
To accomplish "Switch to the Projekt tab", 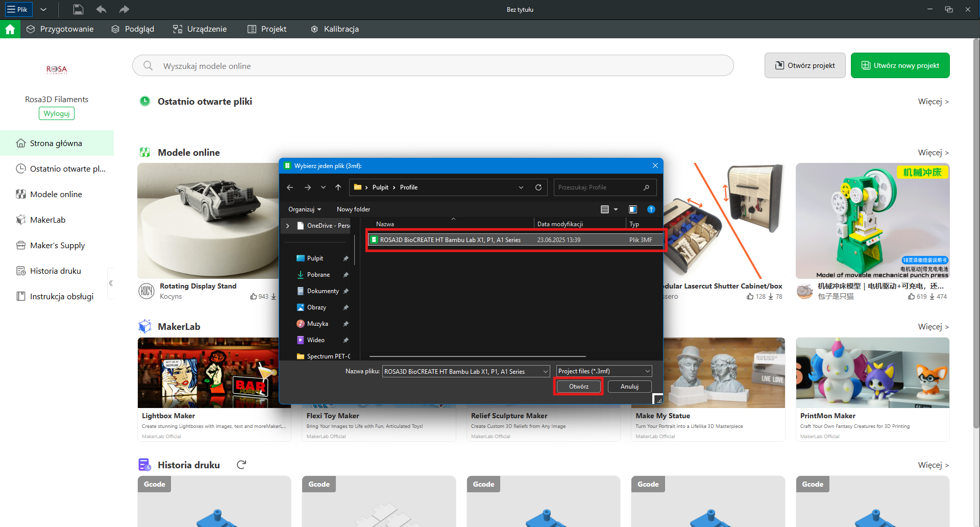I will (x=267, y=29).
